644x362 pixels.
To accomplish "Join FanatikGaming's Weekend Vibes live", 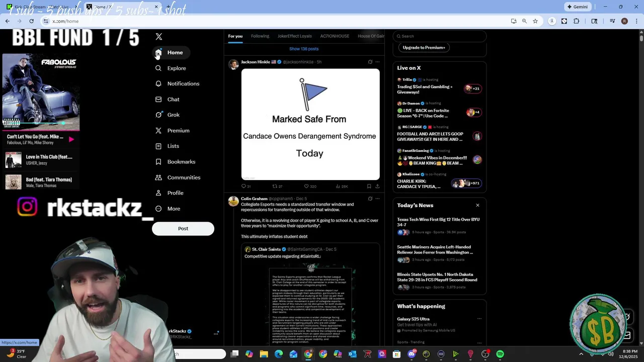I will click(x=439, y=157).
